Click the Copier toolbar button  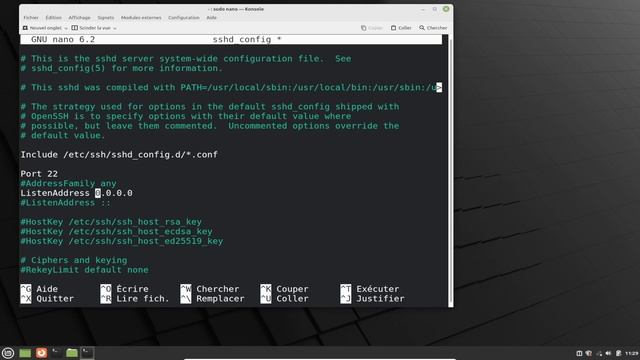[372, 28]
